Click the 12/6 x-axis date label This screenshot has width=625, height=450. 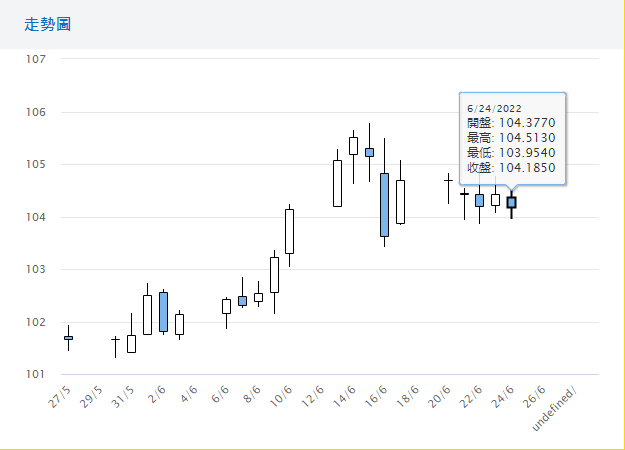tap(313, 396)
